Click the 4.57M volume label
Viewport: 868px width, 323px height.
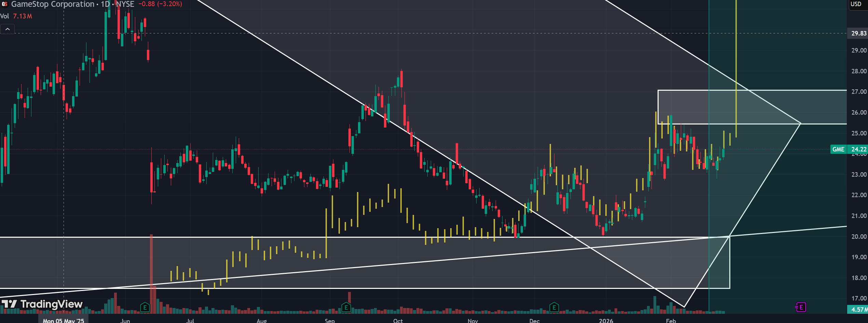pos(858,310)
